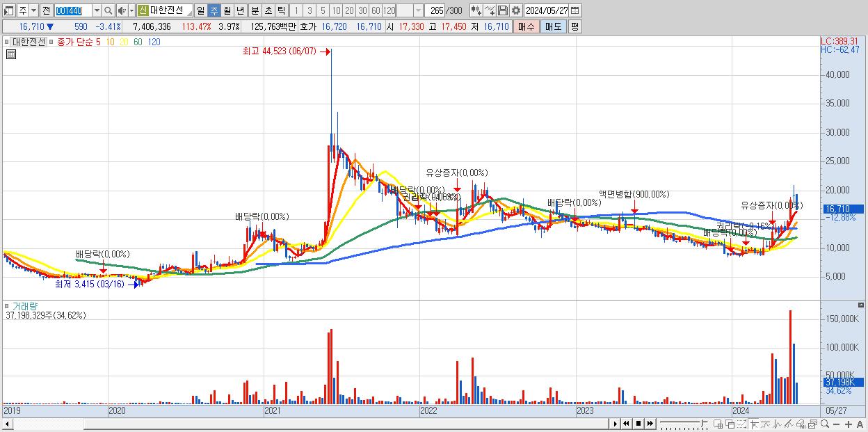Image resolution: width=868 pixels, height=432 pixels.
Task: Click the rewind replay button
Action: tap(626, 424)
